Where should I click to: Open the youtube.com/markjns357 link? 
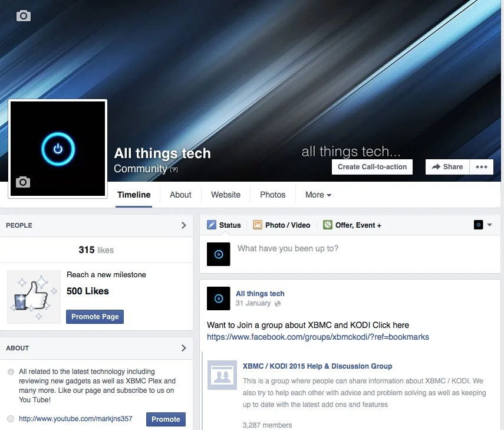point(75,419)
